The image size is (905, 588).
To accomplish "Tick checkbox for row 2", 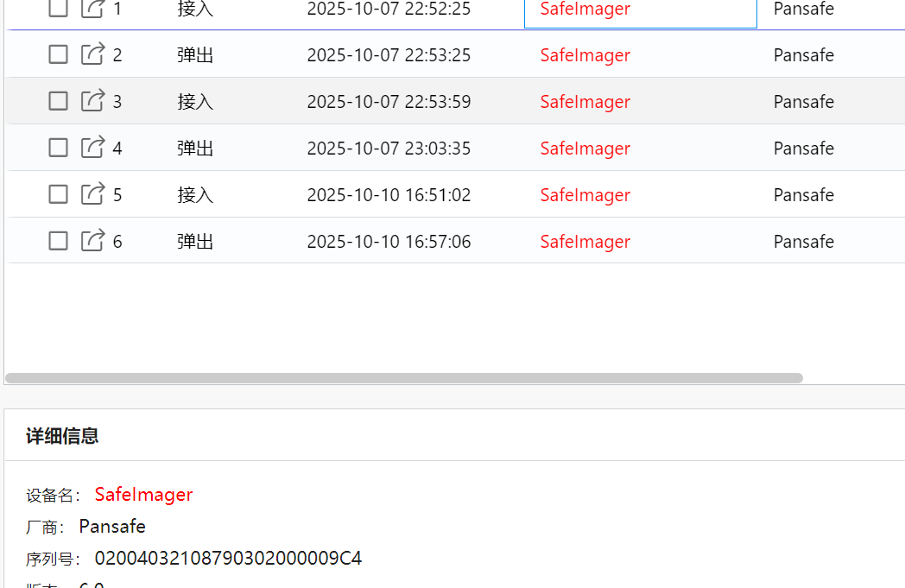I will (59, 54).
